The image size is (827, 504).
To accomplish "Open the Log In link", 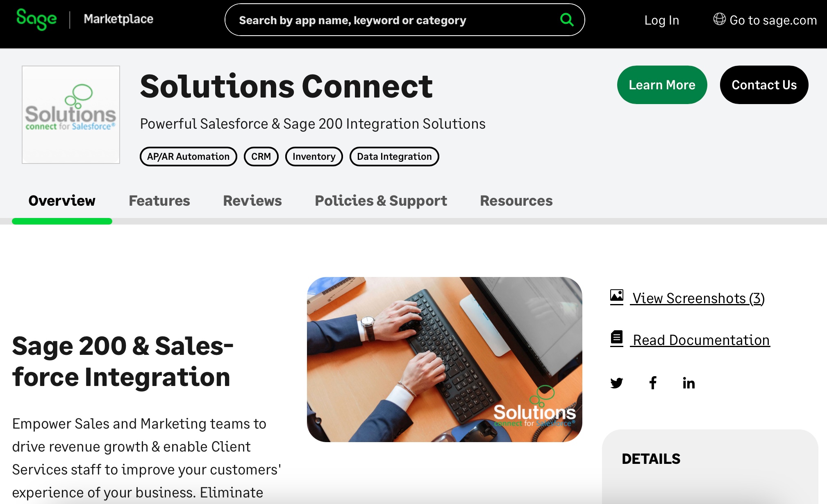I will (662, 20).
